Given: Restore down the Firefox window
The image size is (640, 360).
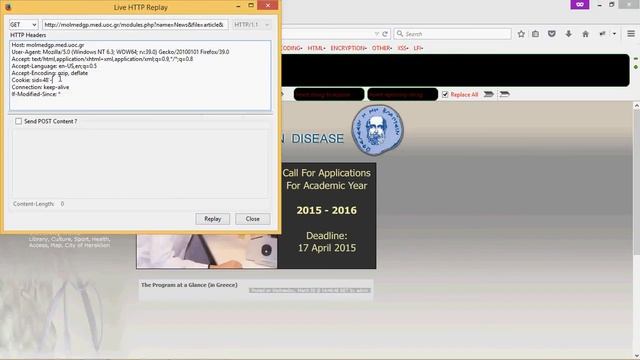Looking at the screenshot, I should (x=611, y=5).
